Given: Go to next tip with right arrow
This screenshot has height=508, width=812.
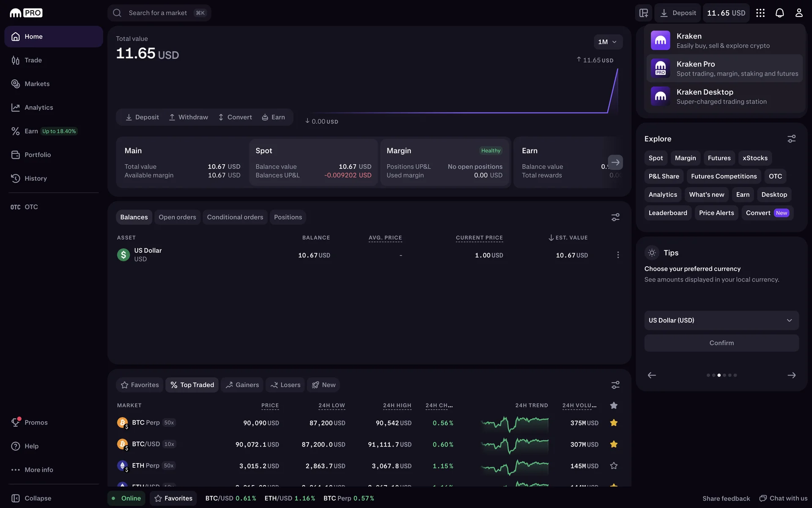Looking at the screenshot, I should tap(791, 375).
